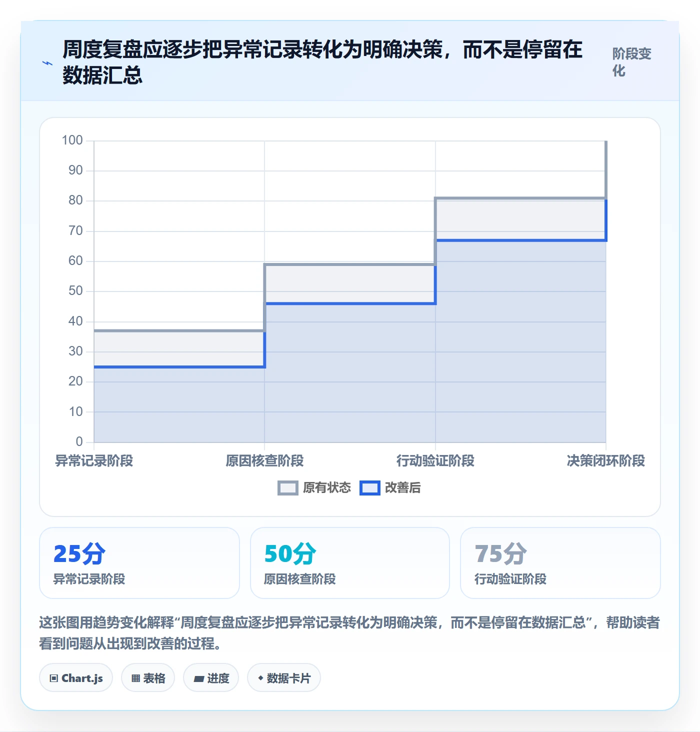Click the square icon in Chart.js tag
This screenshot has width=700, height=732.
coord(54,678)
